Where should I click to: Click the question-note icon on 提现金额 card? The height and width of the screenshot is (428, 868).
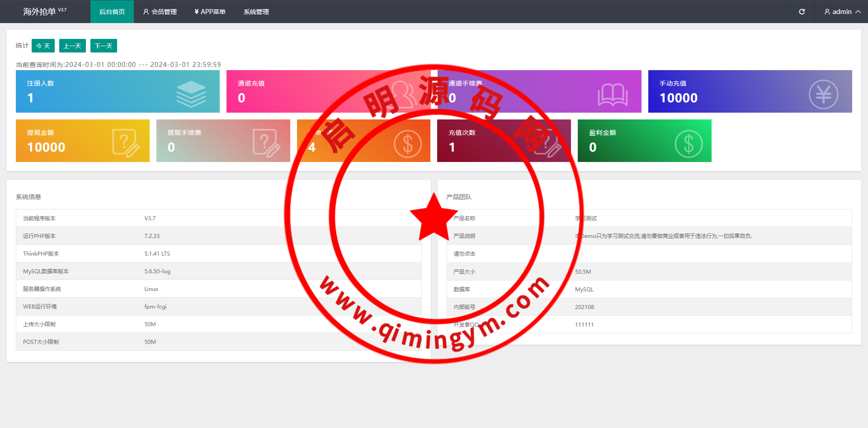tap(125, 143)
